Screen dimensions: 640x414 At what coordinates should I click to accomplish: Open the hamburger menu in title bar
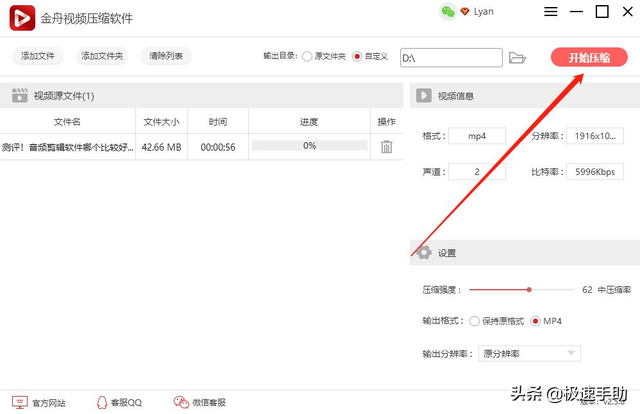coord(551,11)
